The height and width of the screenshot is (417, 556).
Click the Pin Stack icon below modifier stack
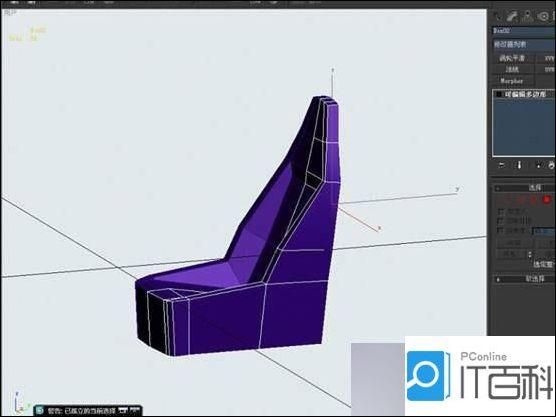(x=501, y=165)
